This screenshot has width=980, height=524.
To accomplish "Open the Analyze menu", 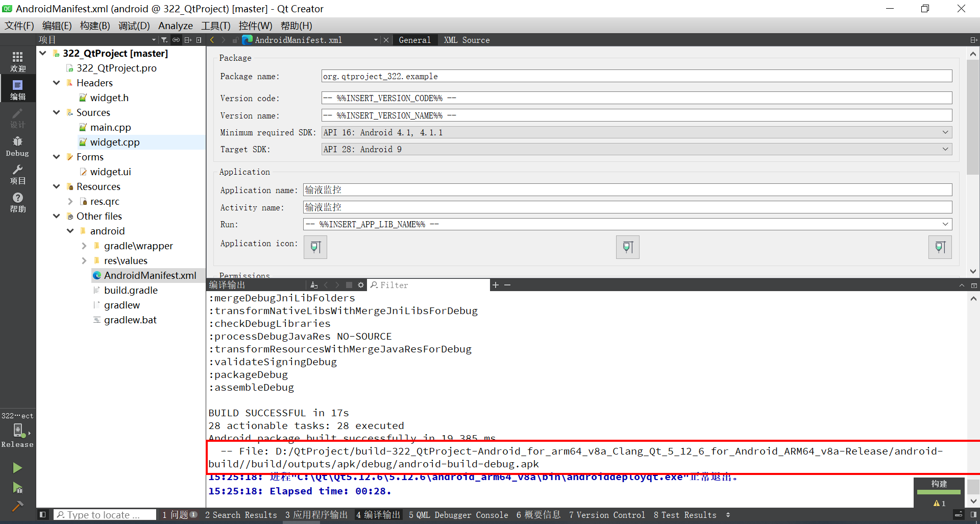I will point(175,26).
